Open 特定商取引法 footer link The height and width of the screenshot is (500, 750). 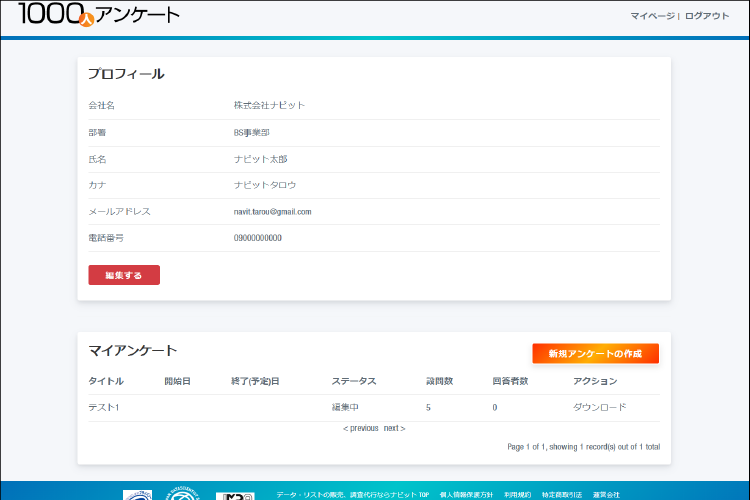562,495
